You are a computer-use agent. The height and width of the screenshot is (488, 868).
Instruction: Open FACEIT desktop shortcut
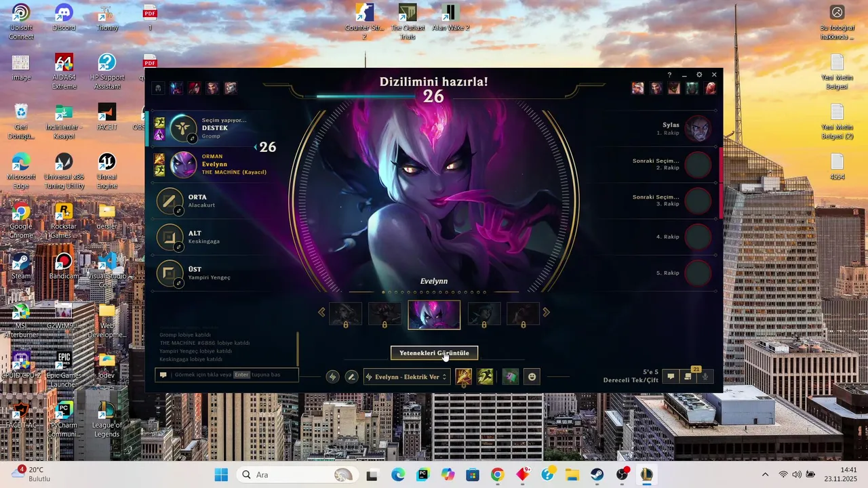click(107, 117)
